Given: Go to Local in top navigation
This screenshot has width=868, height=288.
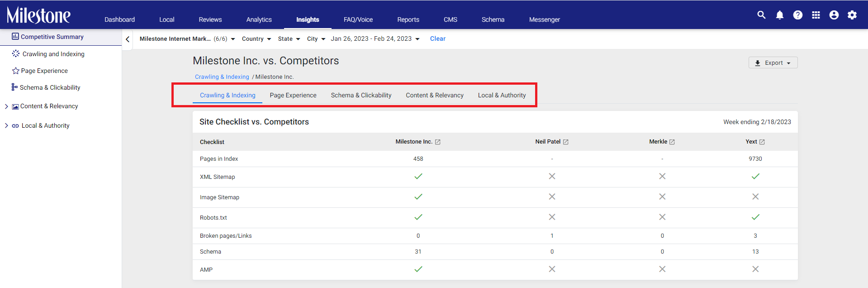Looking at the screenshot, I should (x=167, y=19).
